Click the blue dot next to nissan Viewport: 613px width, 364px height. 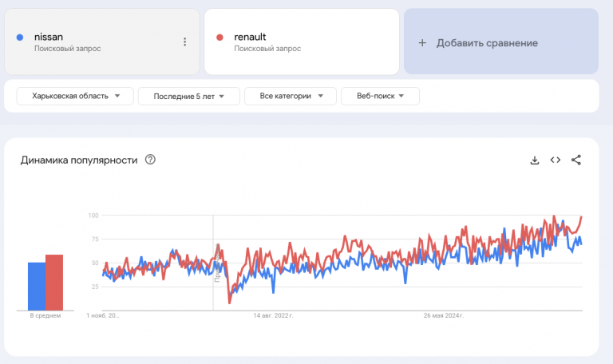pos(19,38)
